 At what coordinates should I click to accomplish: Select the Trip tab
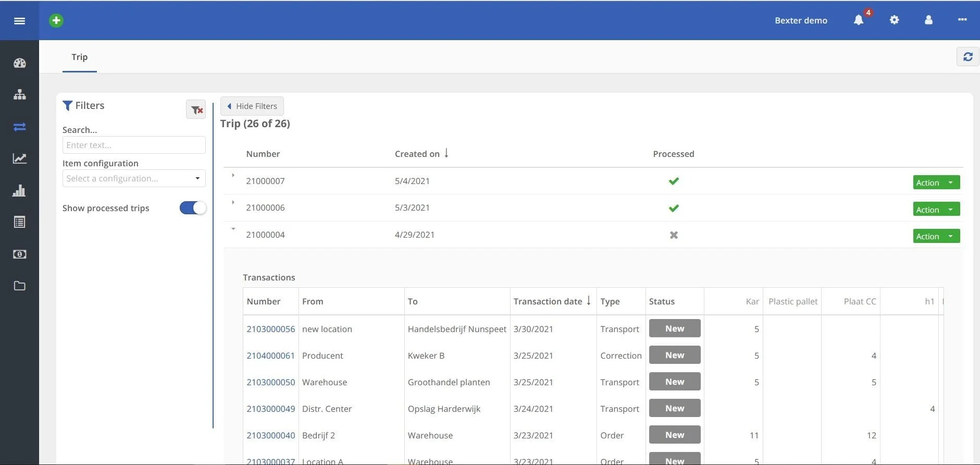pyautogui.click(x=79, y=57)
